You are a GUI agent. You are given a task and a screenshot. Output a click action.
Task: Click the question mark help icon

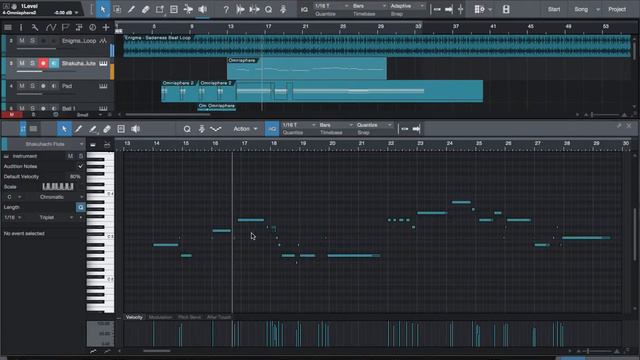226,9
